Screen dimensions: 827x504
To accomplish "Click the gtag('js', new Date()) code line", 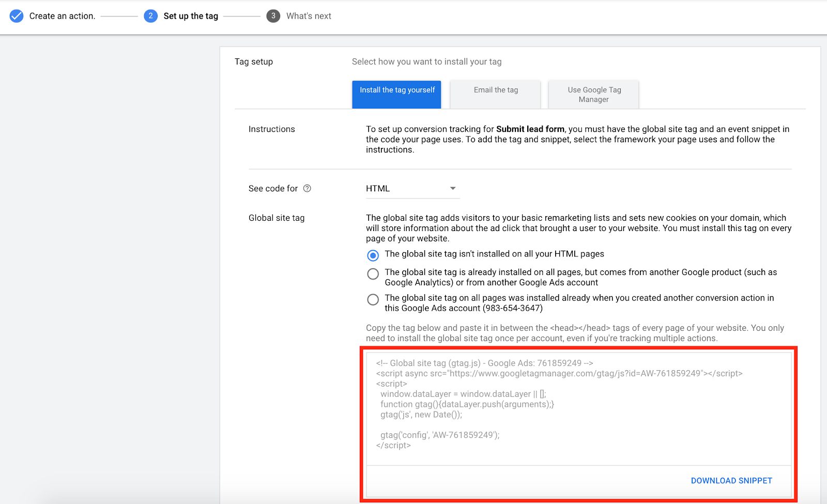I will click(x=421, y=415).
